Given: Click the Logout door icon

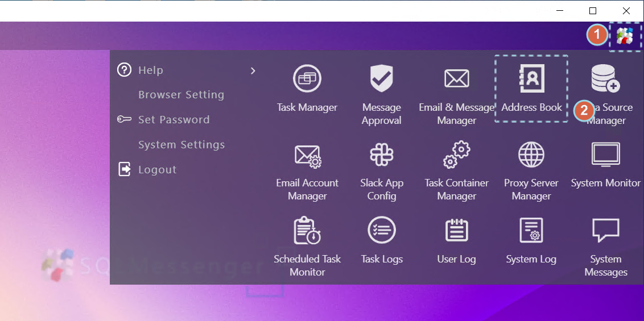Looking at the screenshot, I should (x=125, y=169).
